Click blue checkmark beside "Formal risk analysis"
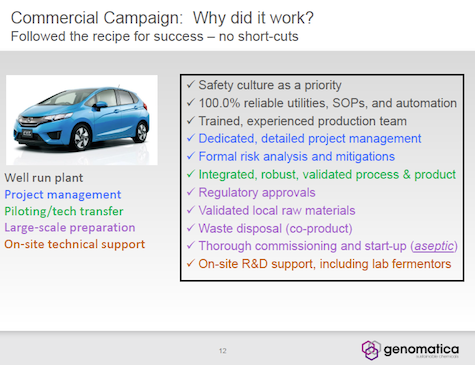Image resolution: width=475 pixels, height=365 pixels. pyautogui.click(x=191, y=156)
